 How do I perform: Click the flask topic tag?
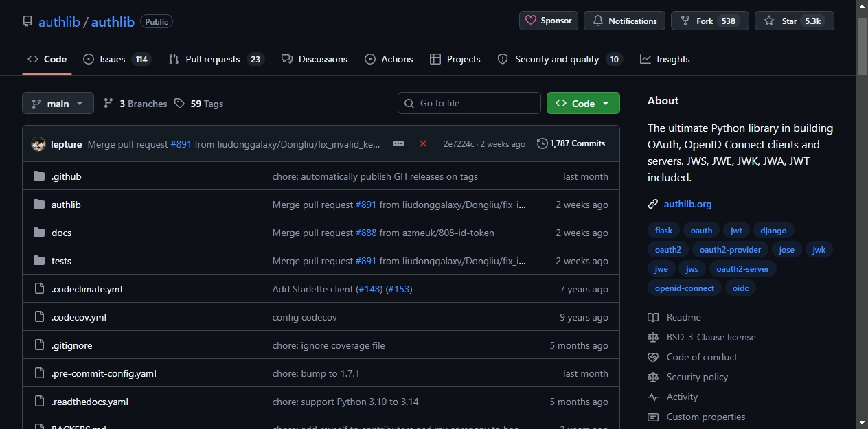pos(663,231)
